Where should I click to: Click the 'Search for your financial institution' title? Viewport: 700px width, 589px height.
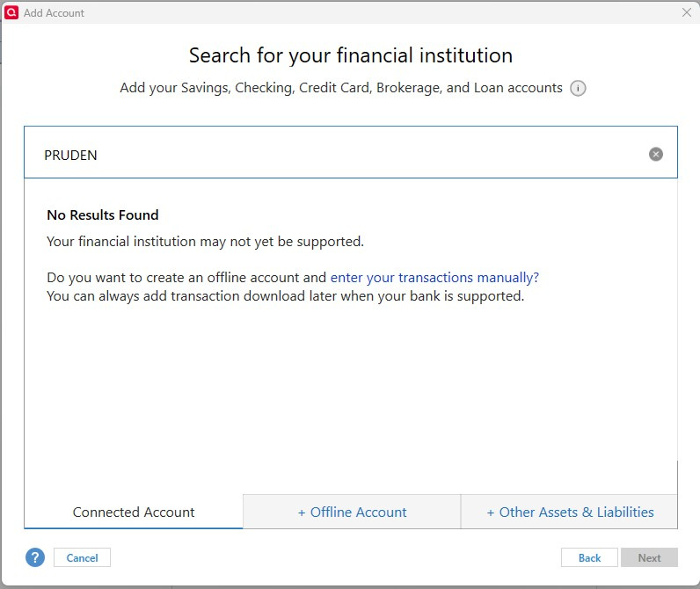351,55
